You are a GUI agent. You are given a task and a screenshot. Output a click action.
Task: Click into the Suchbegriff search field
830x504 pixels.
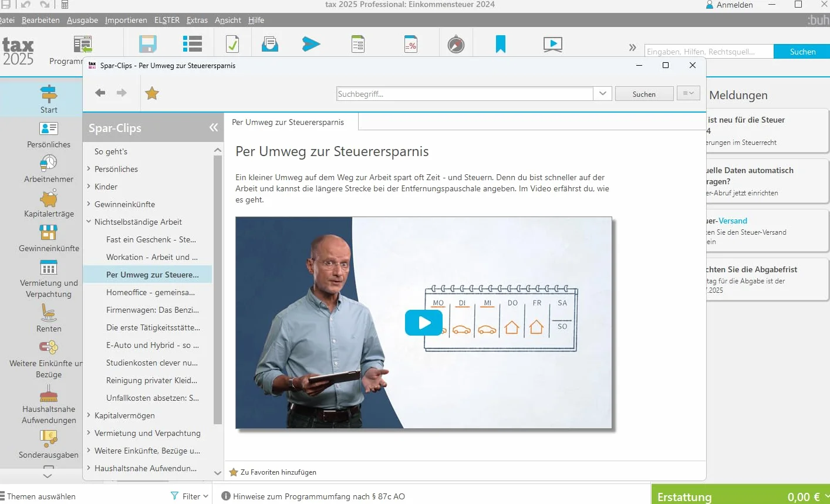click(465, 94)
